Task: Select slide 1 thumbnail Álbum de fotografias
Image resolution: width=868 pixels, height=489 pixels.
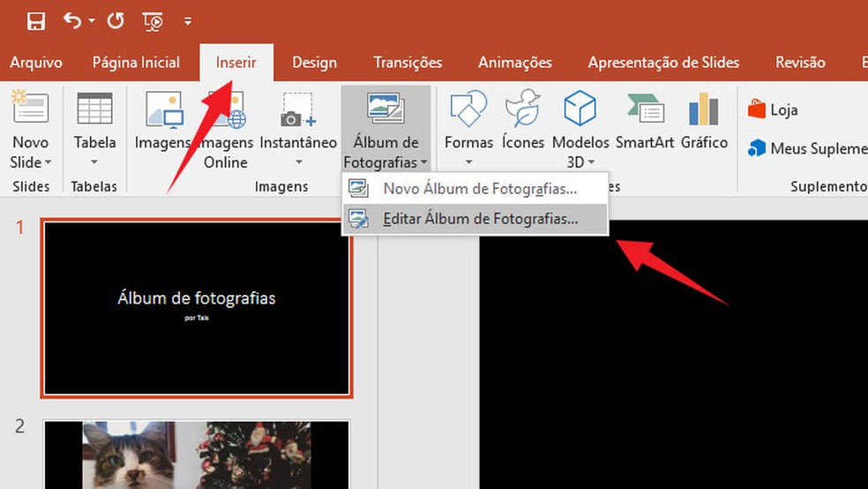Action: coord(197,308)
